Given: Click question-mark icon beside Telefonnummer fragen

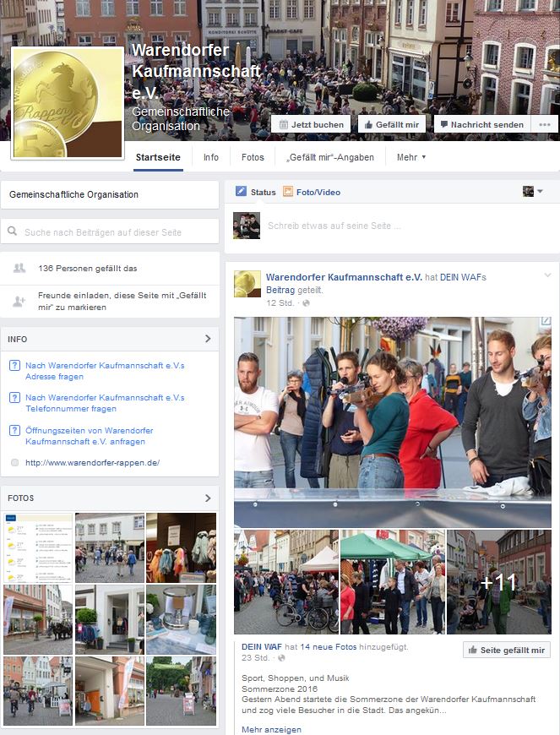Looking at the screenshot, I should [14, 398].
